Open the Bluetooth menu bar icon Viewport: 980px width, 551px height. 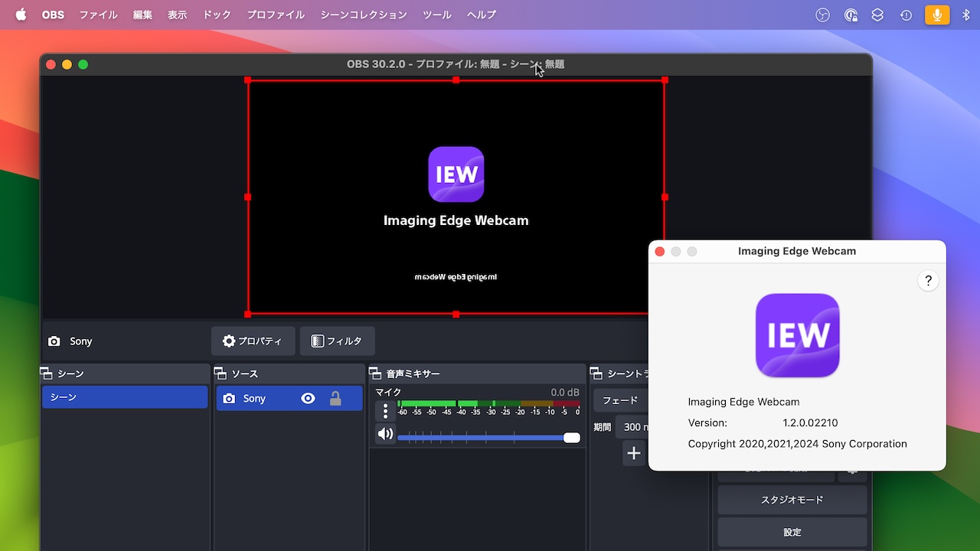(x=966, y=15)
